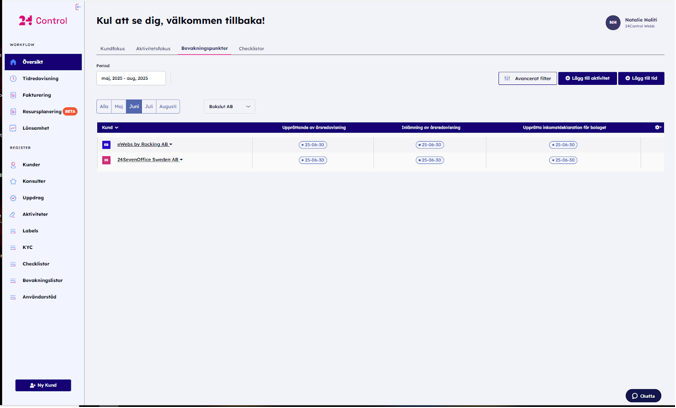Open the eWebs by Rocking AB link
This screenshot has height=408, width=676.
(x=143, y=144)
